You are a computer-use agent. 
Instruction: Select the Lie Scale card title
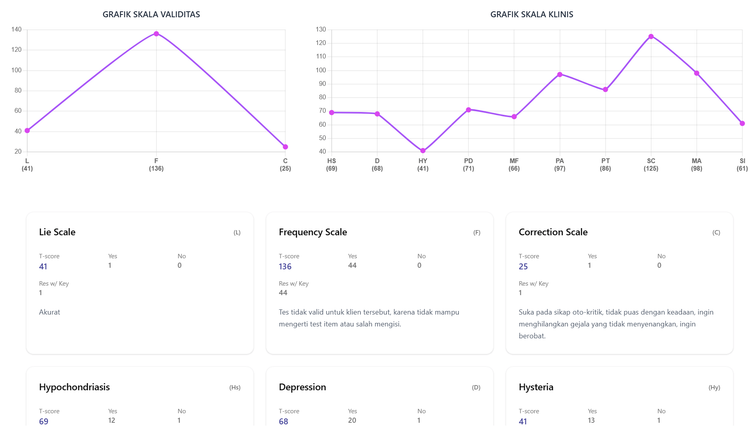tap(57, 232)
